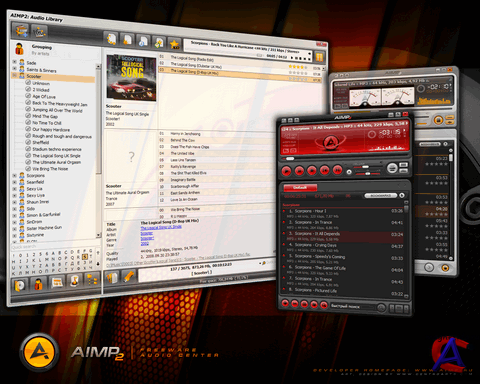Select the Default playlist tab

coord(300,188)
